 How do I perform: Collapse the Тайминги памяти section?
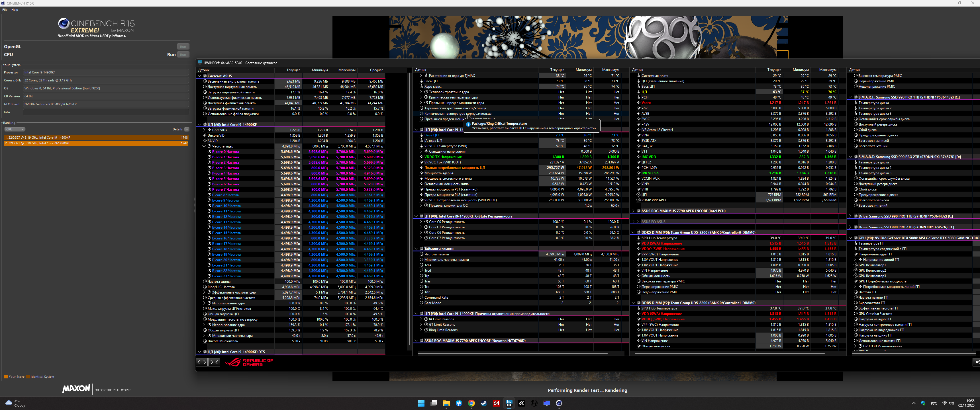[x=416, y=249]
